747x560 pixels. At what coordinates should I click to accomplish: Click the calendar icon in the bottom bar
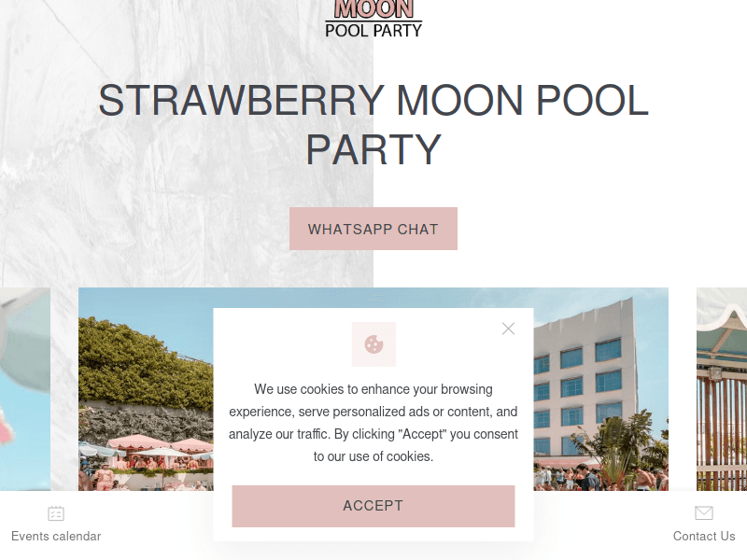click(56, 512)
